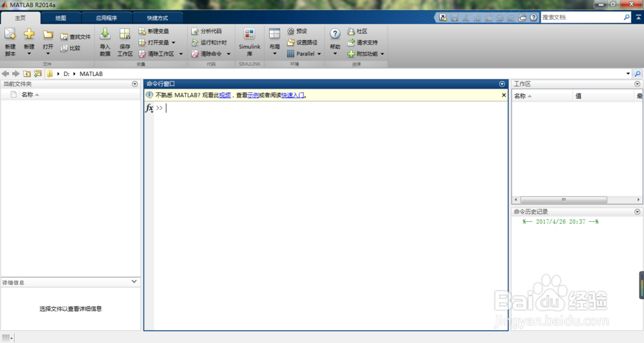Switch to the 应用程序 (Apps) tab
This screenshot has width=644, height=343.
(x=107, y=18)
